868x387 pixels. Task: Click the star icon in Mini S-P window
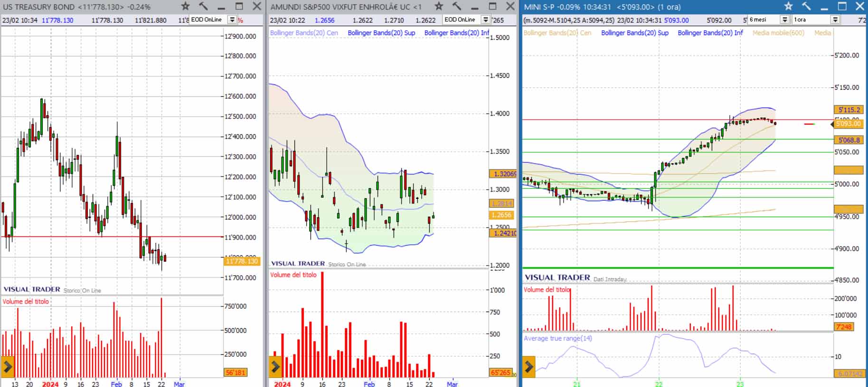789,6
